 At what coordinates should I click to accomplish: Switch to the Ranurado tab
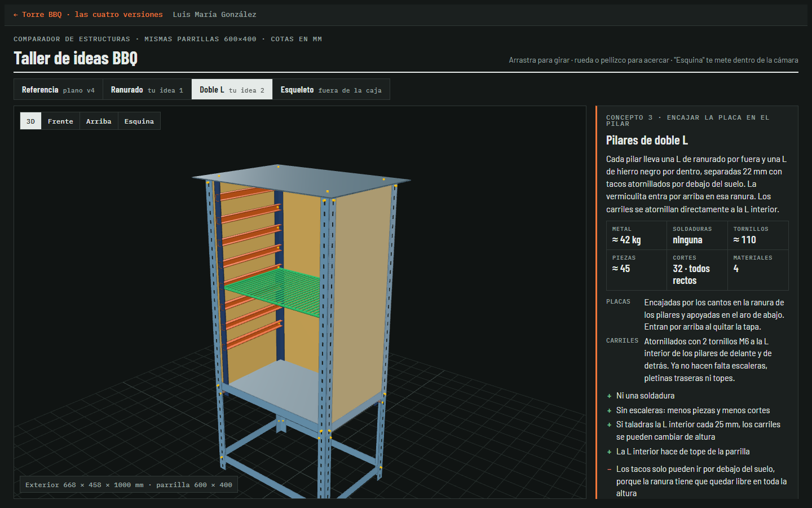coord(147,90)
